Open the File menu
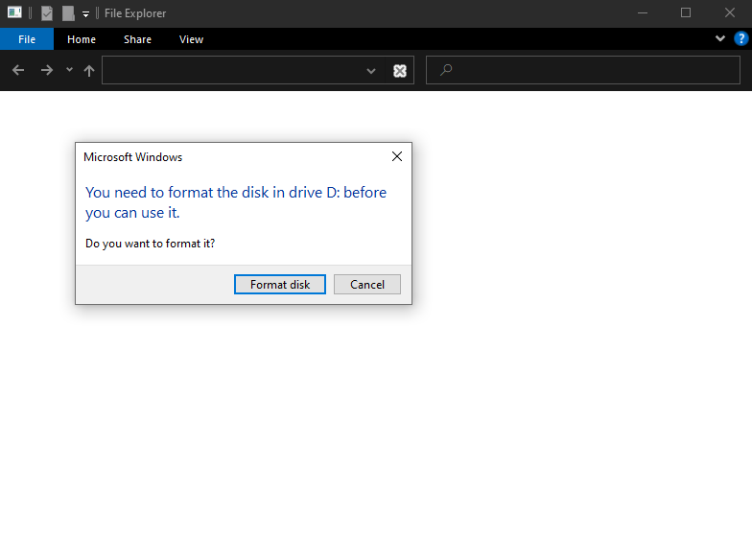The width and height of the screenshot is (752, 560). (x=27, y=39)
